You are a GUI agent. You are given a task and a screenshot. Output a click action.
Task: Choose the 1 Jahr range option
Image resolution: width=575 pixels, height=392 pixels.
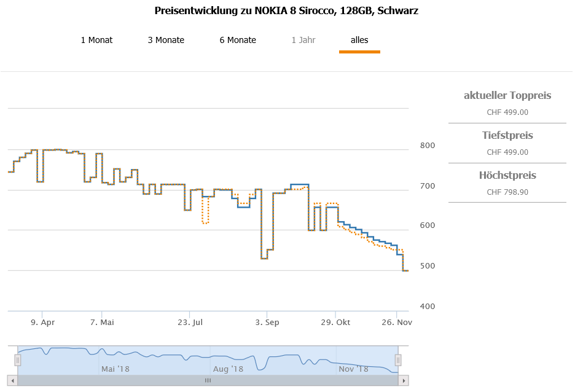pyautogui.click(x=303, y=40)
